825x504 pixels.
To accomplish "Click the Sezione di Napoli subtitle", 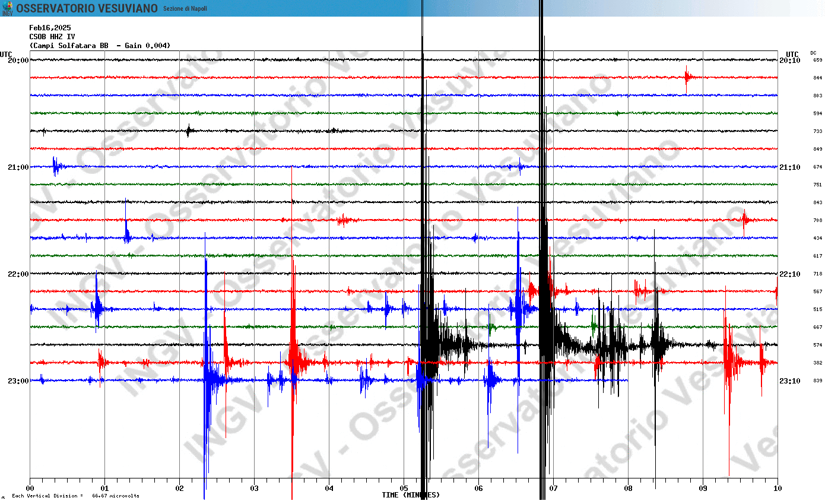I will tap(185, 8).
